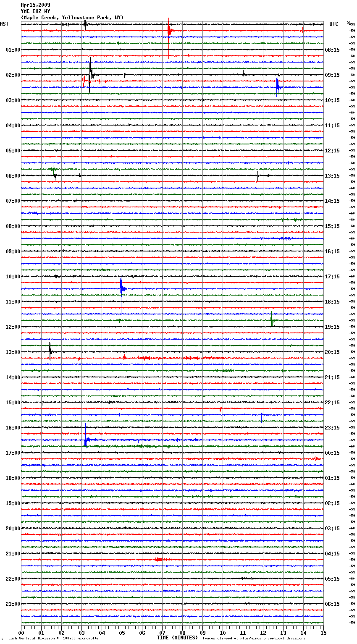
Task: Click the '07:00' MST hour label
Action: [x=13, y=201]
